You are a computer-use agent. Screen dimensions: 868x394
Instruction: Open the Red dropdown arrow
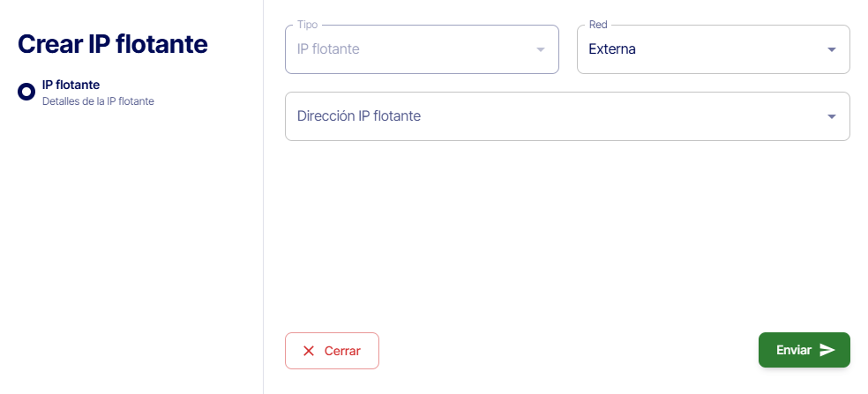pos(831,49)
